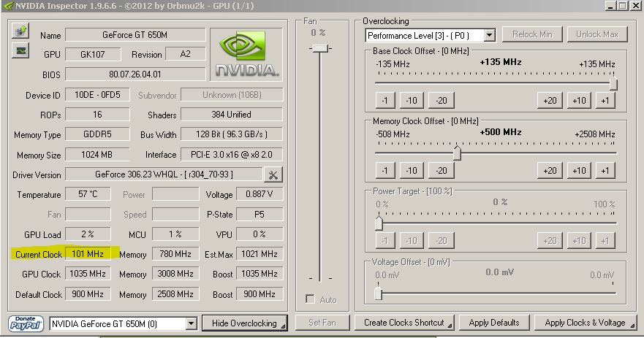Click the Hide Overclocking button
The width and height of the screenshot is (644, 338).
point(244,323)
